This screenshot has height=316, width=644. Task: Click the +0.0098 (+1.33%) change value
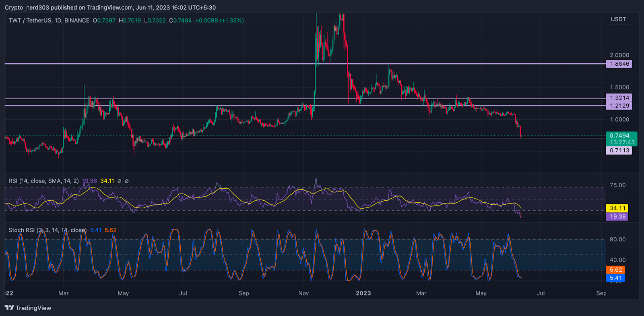coord(219,20)
